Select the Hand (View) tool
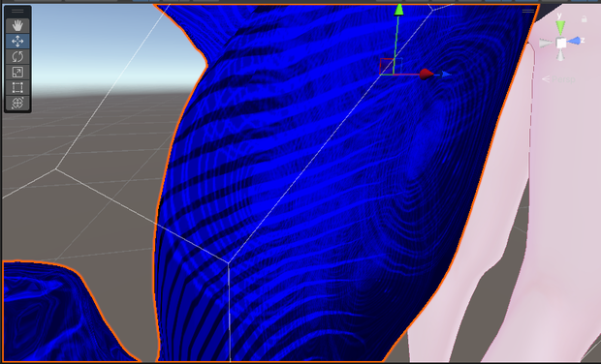This screenshot has width=601, height=364. (17, 25)
